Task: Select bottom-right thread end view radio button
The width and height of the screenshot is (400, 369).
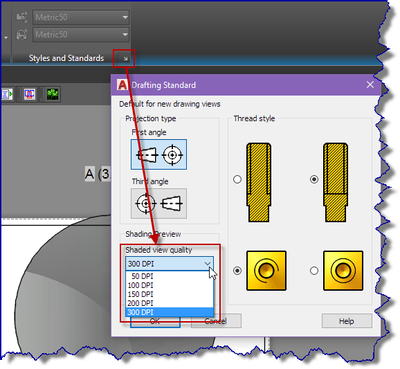Action: pyautogui.click(x=314, y=271)
